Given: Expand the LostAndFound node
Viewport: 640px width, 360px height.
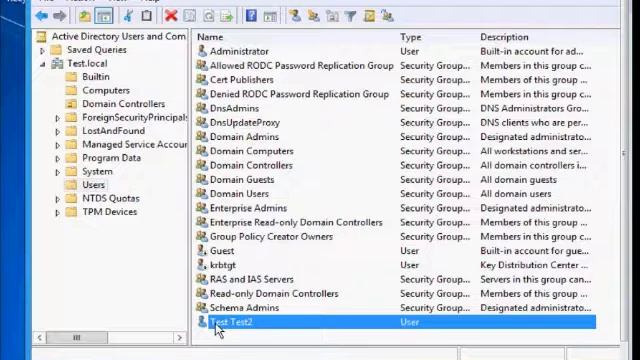Looking at the screenshot, I should (58, 132).
